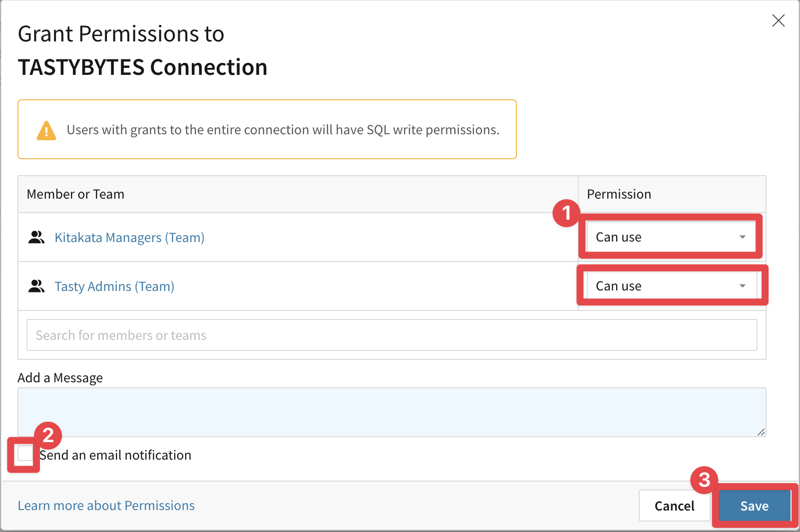Click the message box resize handle
Image resolution: width=800 pixels, height=532 pixels.
(761, 432)
